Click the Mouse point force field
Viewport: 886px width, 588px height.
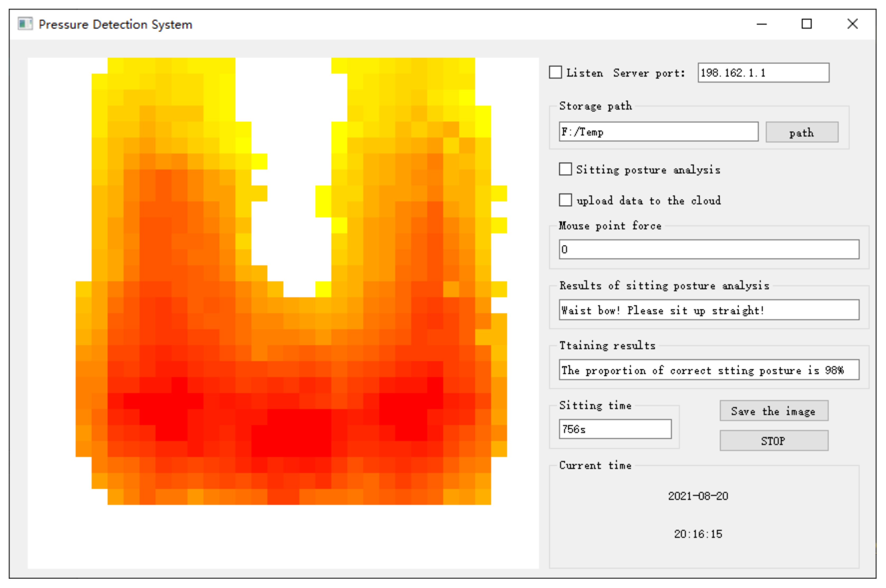click(x=709, y=249)
